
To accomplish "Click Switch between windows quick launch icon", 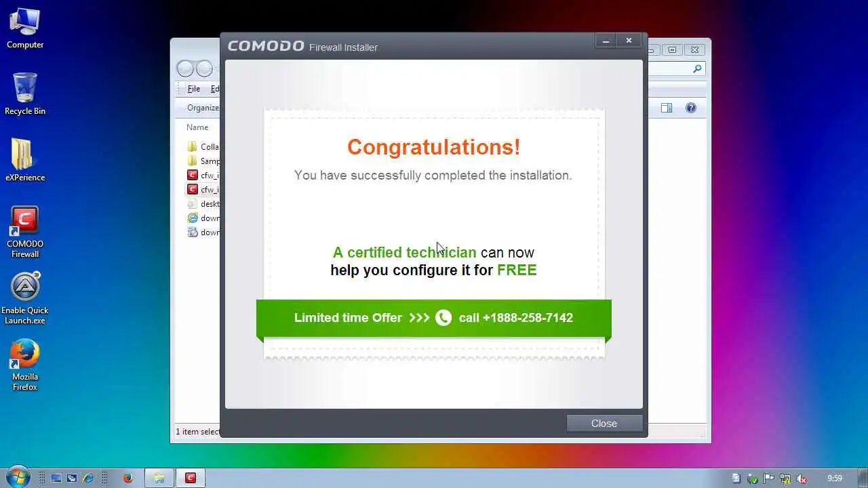I will pyautogui.click(x=72, y=478).
